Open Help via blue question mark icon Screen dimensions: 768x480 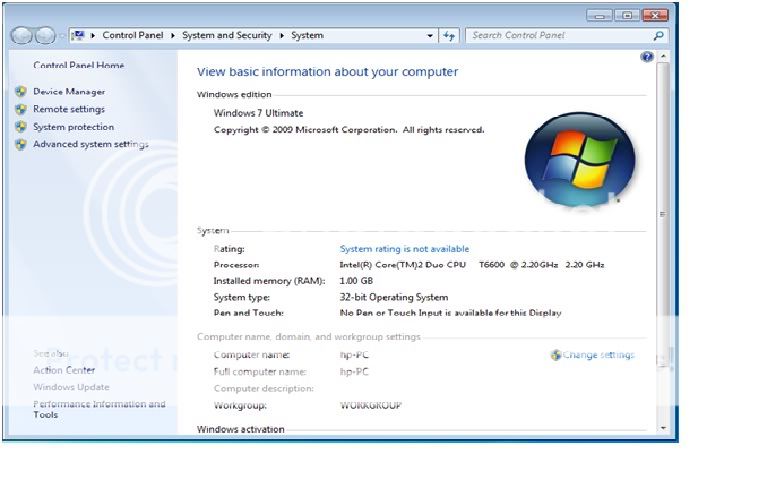click(x=647, y=57)
